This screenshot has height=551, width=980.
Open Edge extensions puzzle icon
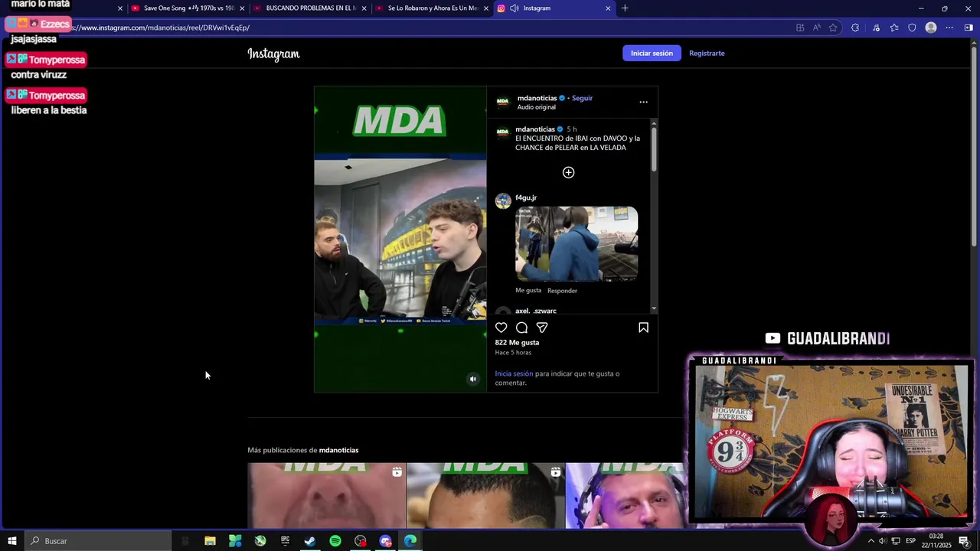pyautogui.click(x=855, y=28)
